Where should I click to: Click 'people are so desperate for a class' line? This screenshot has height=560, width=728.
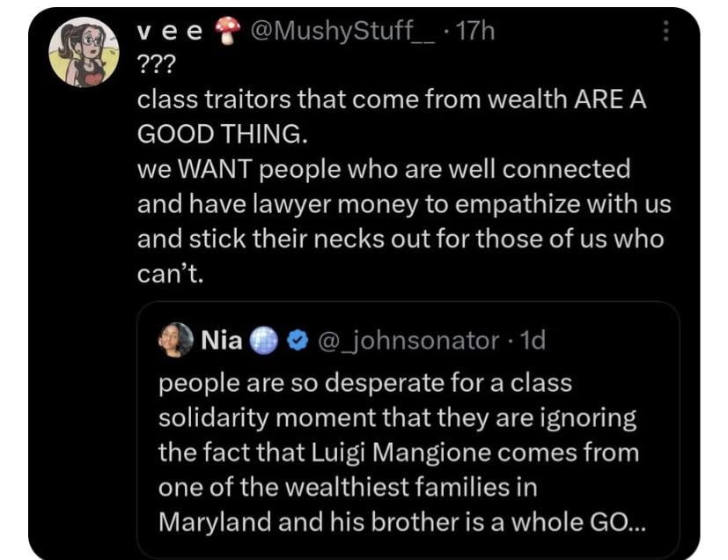tap(365, 384)
